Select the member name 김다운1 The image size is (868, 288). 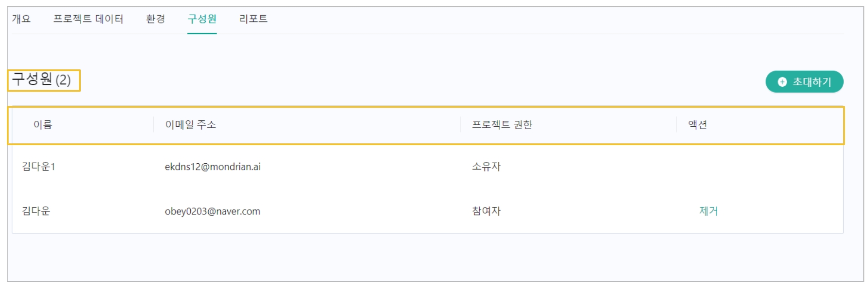pos(38,167)
